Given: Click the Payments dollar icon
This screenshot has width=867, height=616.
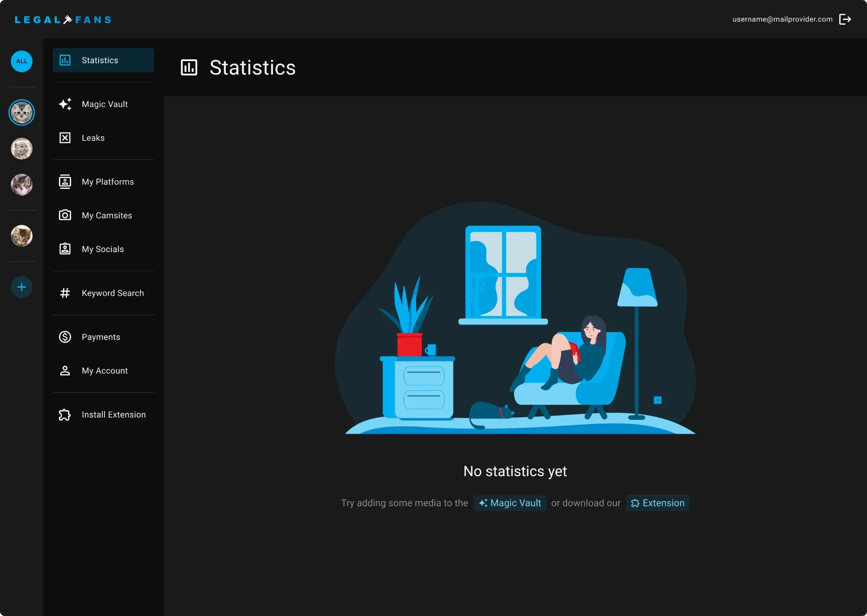Looking at the screenshot, I should tap(65, 337).
